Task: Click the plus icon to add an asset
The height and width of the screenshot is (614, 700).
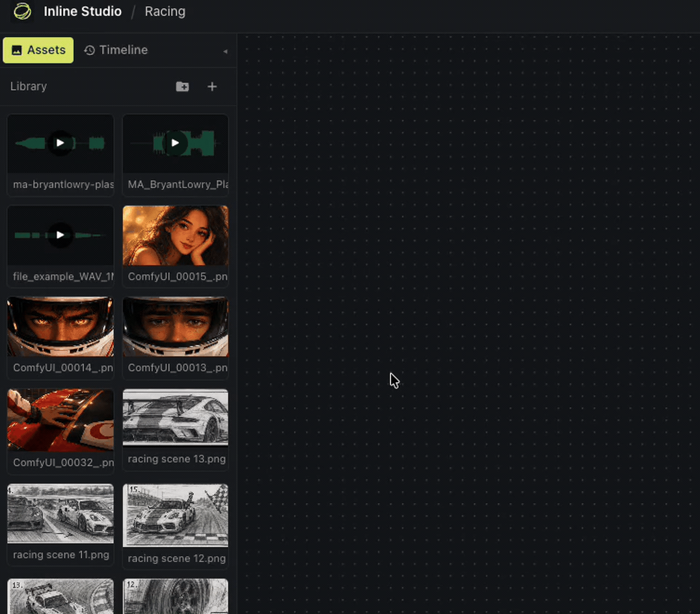Action: click(212, 86)
